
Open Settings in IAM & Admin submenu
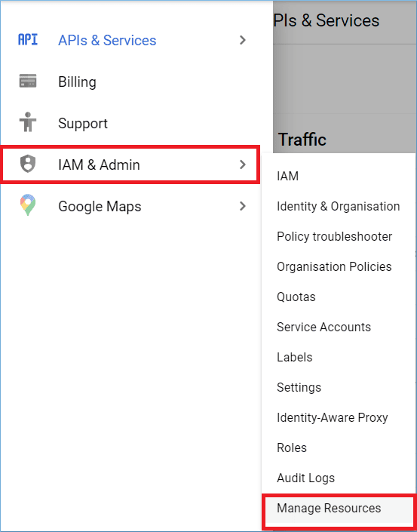[299, 387]
